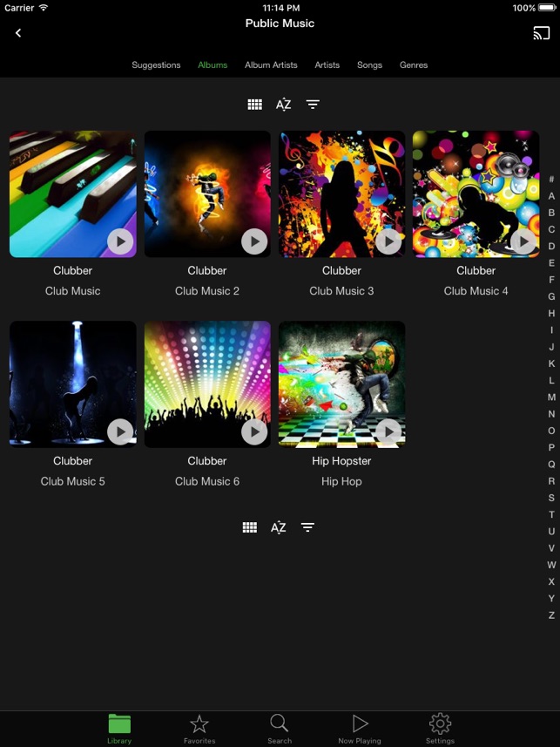Open the filter icon above albums

click(313, 105)
